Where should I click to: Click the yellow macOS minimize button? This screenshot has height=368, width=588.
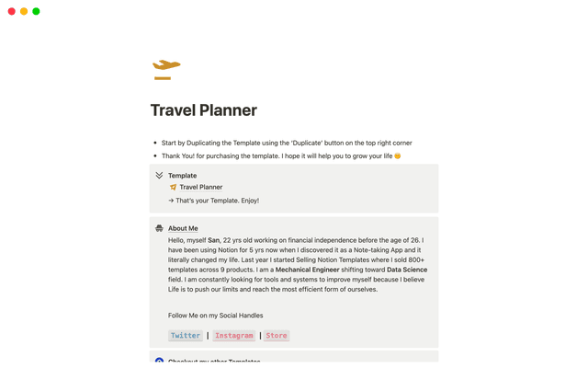point(24,11)
